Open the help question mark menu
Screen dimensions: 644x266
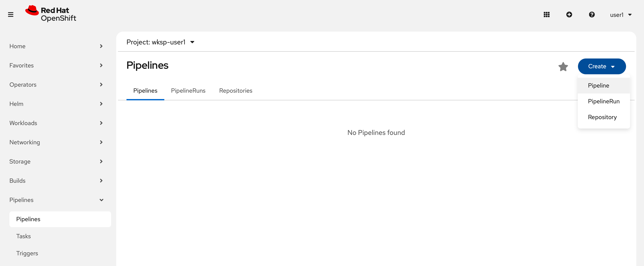pos(591,15)
